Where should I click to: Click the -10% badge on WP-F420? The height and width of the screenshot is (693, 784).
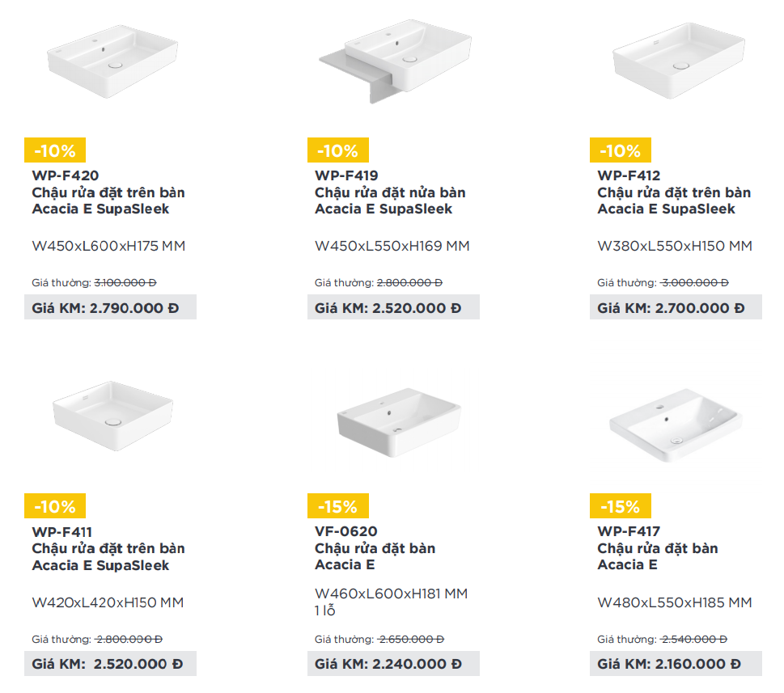point(55,150)
